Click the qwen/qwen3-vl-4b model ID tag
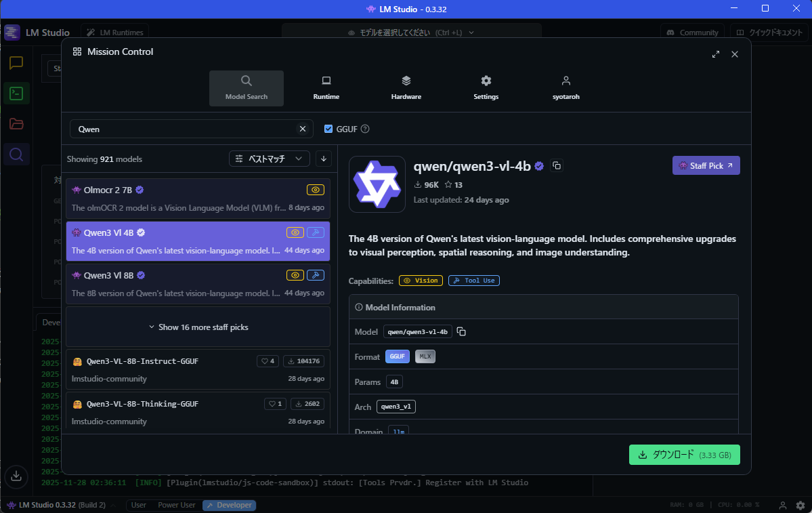812x513 pixels. coord(417,331)
